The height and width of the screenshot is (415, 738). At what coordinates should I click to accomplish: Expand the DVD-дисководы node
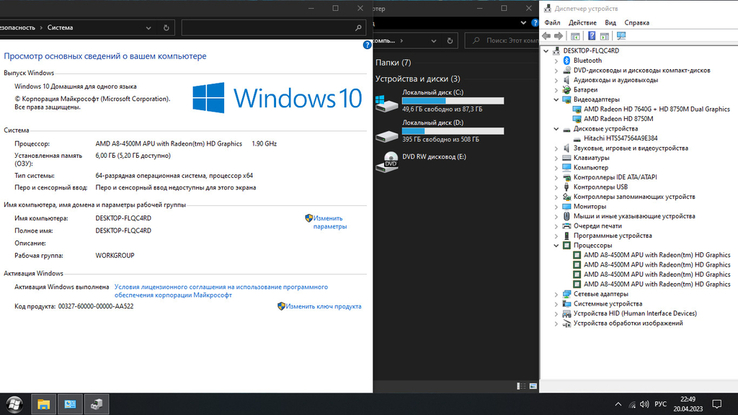(556, 70)
